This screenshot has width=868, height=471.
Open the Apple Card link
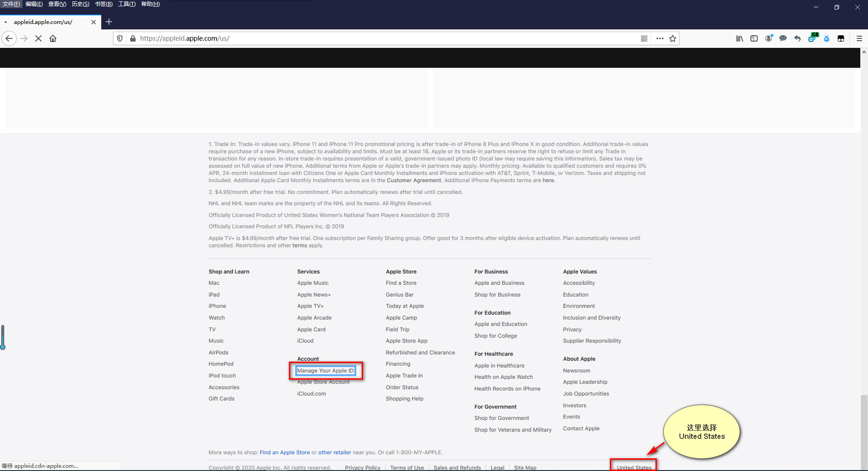(311, 330)
